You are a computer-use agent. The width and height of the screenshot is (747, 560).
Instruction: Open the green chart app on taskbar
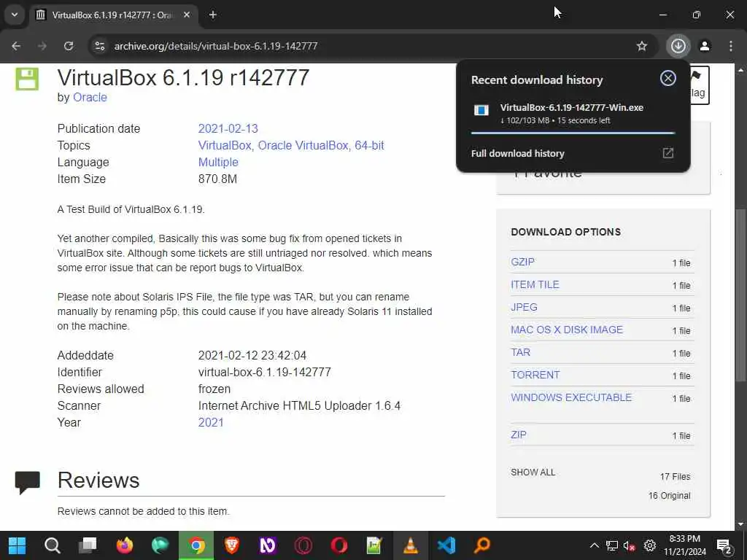(374, 545)
